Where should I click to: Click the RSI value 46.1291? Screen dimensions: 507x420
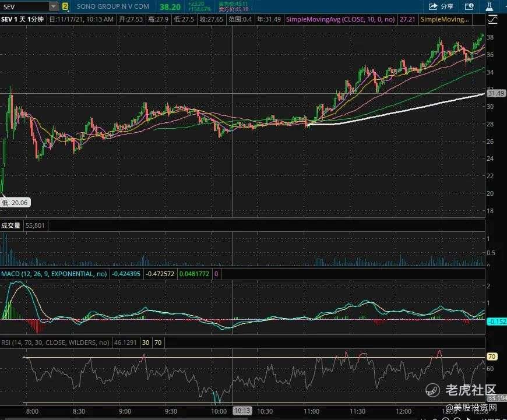pyautogui.click(x=125, y=343)
